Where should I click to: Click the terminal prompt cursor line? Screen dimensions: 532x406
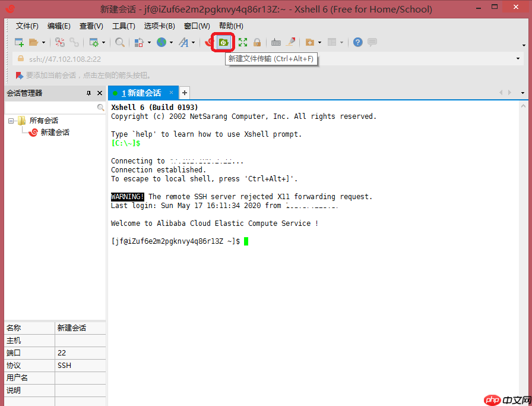pyautogui.click(x=246, y=241)
